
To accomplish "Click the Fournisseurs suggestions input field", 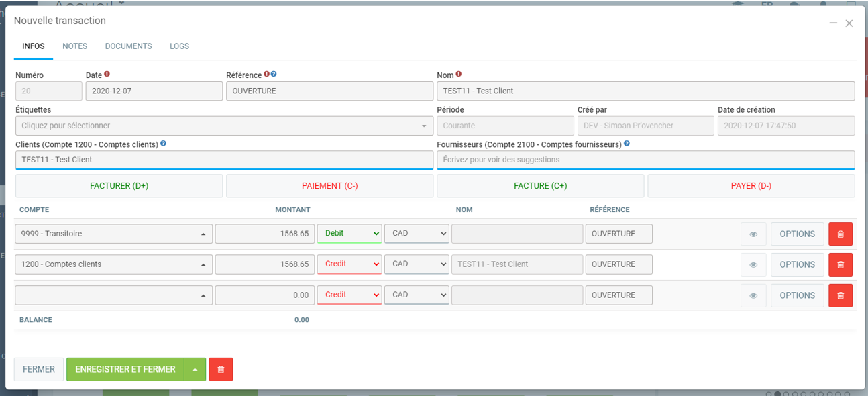I will (645, 160).
